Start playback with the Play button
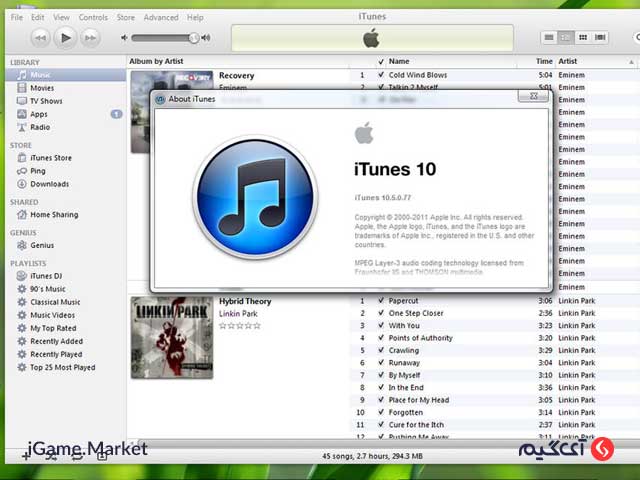Screen dimensions: 640x480 pyautogui.click(x=65, y=38)
